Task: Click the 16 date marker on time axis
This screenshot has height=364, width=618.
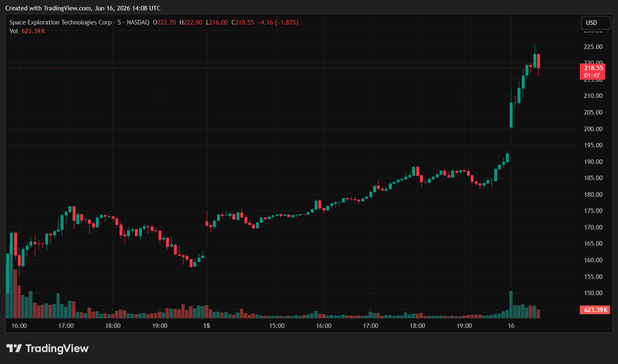Action: pos(511,326)
